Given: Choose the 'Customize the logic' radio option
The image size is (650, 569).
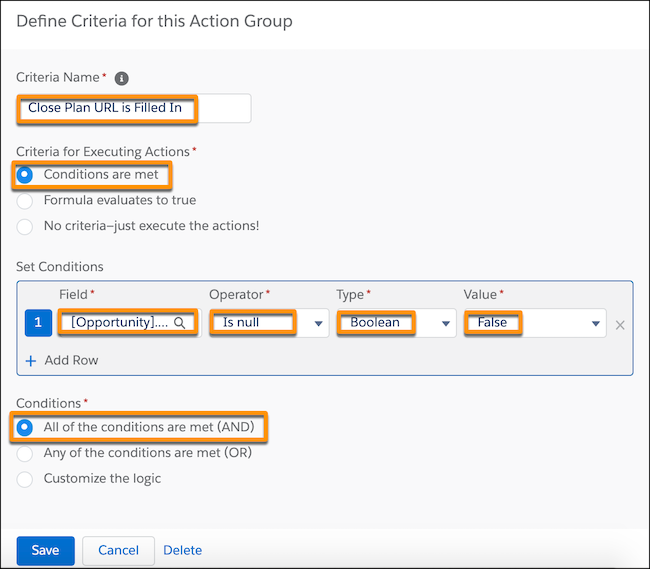Looking at the screenshot, I should coord(24,479).
